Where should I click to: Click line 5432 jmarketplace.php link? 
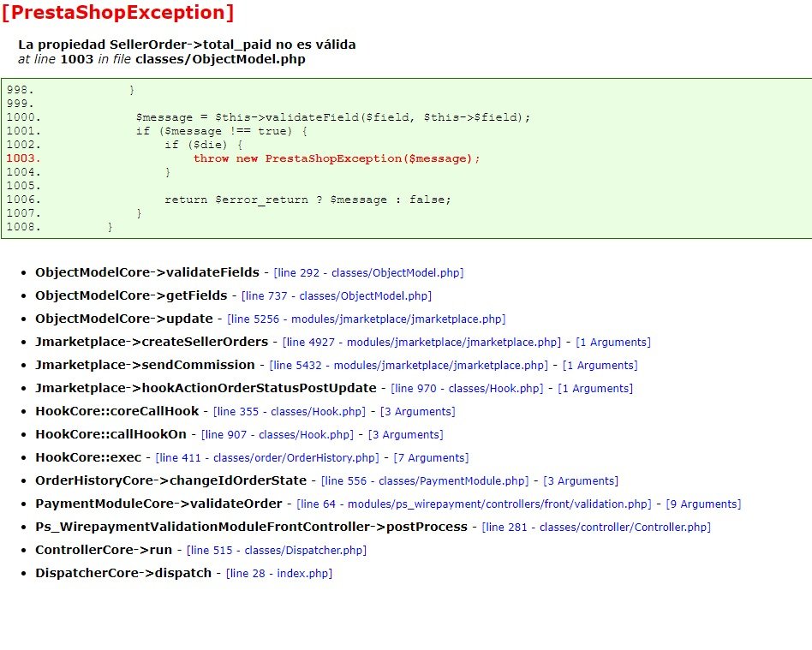tap(409, 365)
